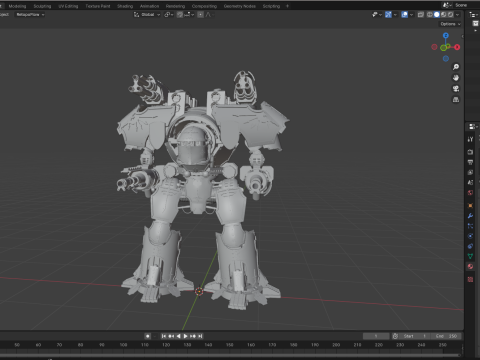Toggle viewport overlays
This screenshot has height=360, width=480.
(x=404, y=15)
